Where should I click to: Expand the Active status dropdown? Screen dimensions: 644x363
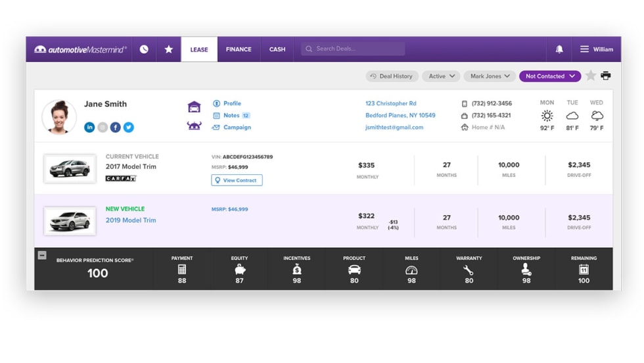tap(440, 76)
